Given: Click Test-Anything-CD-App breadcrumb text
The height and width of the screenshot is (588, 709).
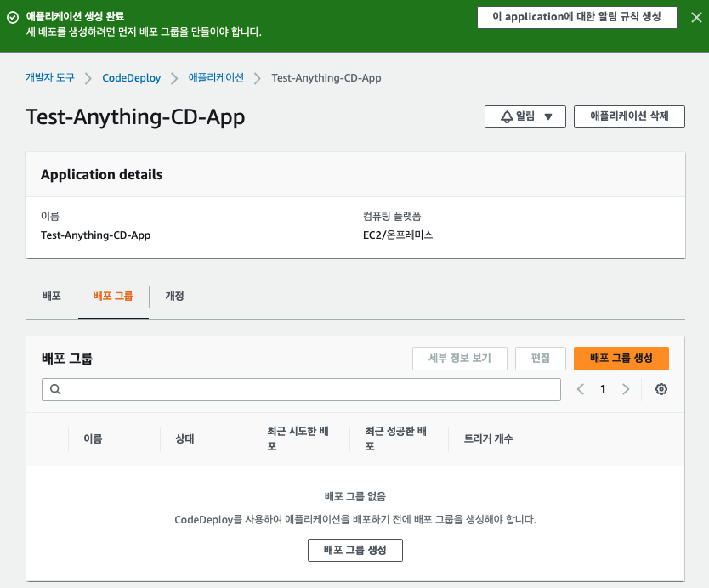Looking at the screenshot, I should click(x=326, y=77).
